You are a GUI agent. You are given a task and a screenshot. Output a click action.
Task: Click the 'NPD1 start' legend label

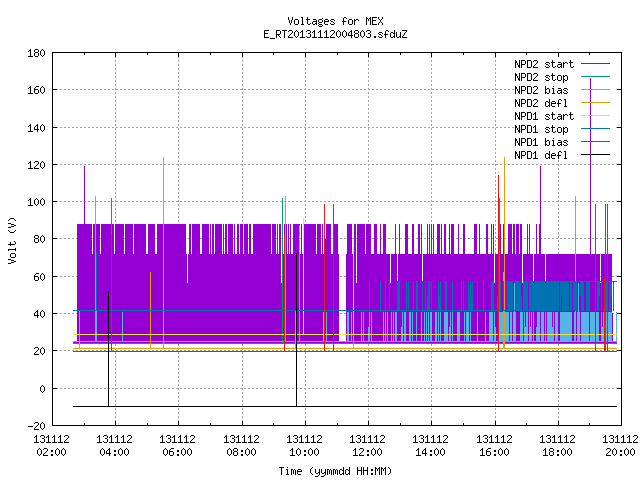pos(544,116)
